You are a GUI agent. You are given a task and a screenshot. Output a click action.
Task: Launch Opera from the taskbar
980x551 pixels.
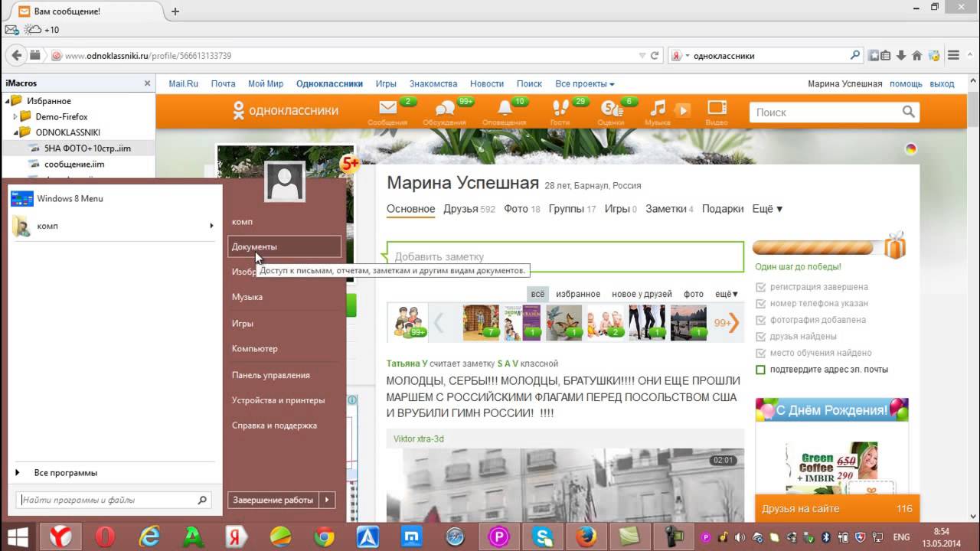105,537
